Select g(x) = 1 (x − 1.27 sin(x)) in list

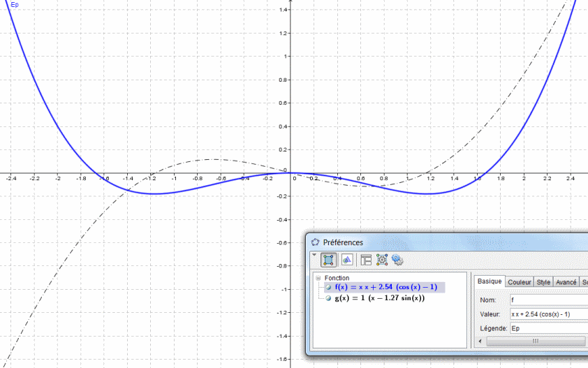point(380,298)
